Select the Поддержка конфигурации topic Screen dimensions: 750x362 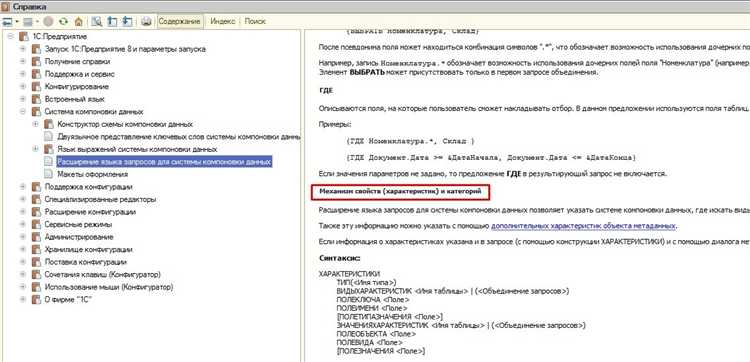coord(88,186)
